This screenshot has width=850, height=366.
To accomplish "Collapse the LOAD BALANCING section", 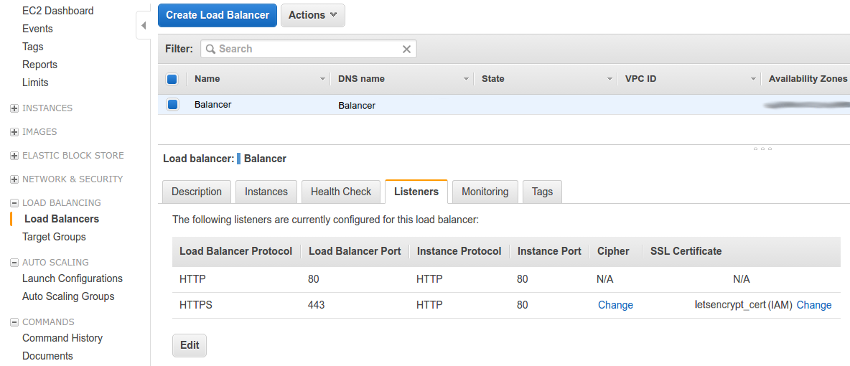I will [14, 203].
